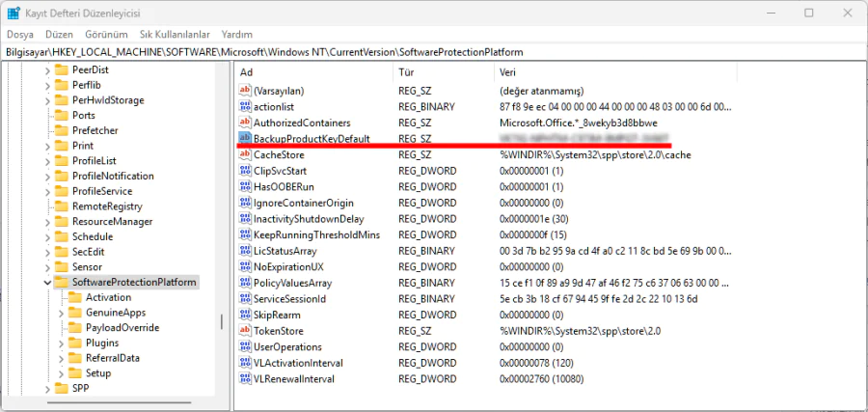The width and height of the screenshot is (868, 412).
Task: Open the Yardım menu
Action: click(x=237, y=35)
